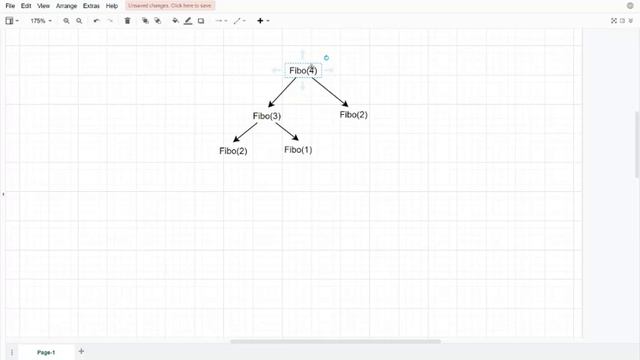Select the Fibo(4) node
Viewport: 640px width, 360px height.
click(x=303, y=71)
